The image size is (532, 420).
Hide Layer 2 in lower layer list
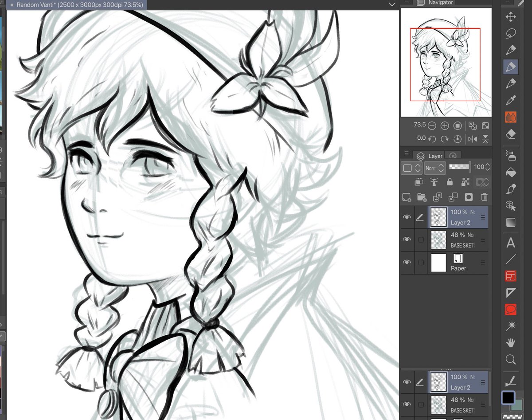(407, 382)
